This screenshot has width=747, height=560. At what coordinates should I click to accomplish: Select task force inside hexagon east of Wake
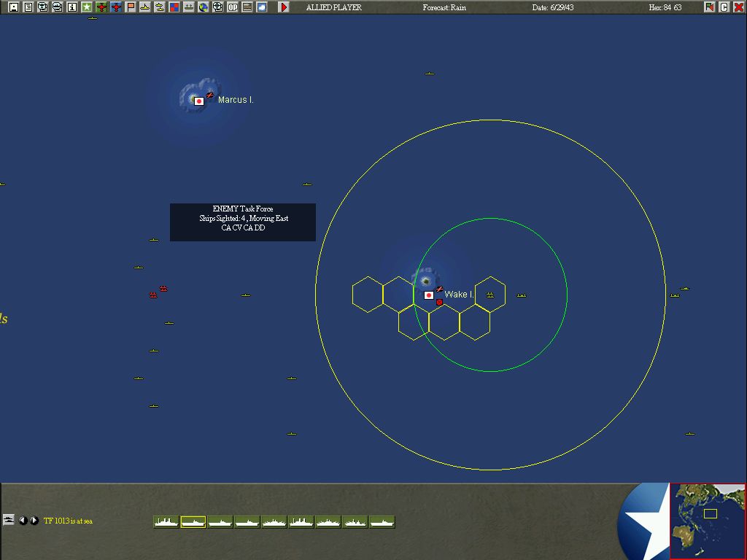[x=490, y=295]
